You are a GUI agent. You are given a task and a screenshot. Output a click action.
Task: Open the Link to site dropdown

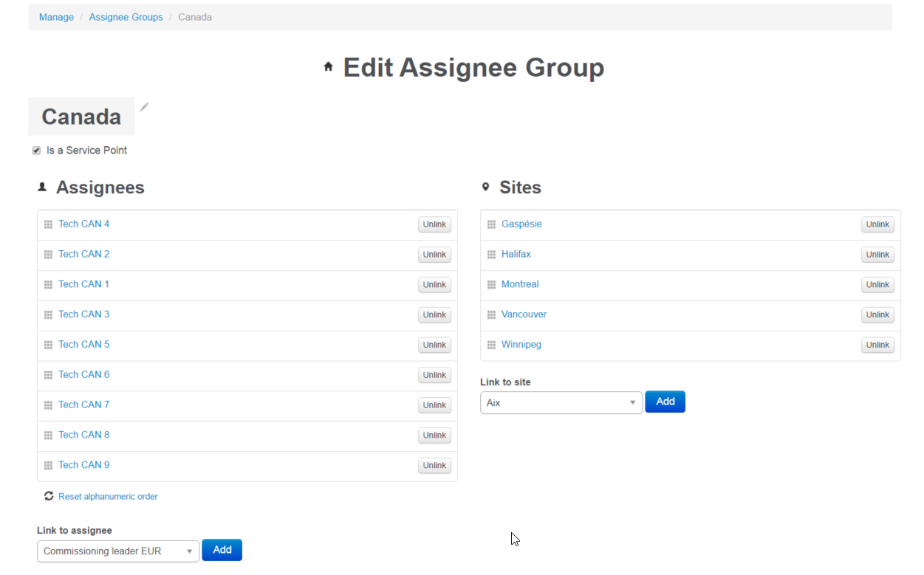point(561,403)
